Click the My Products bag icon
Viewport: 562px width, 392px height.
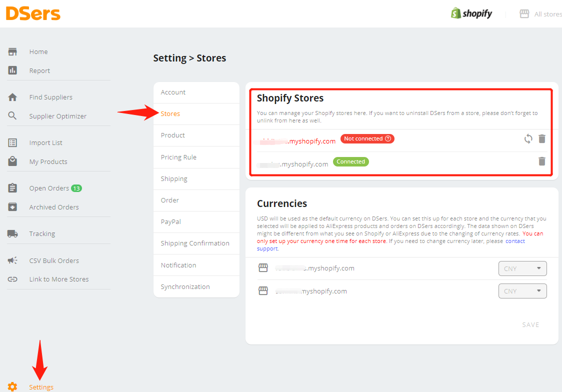[x=12, y=161]
